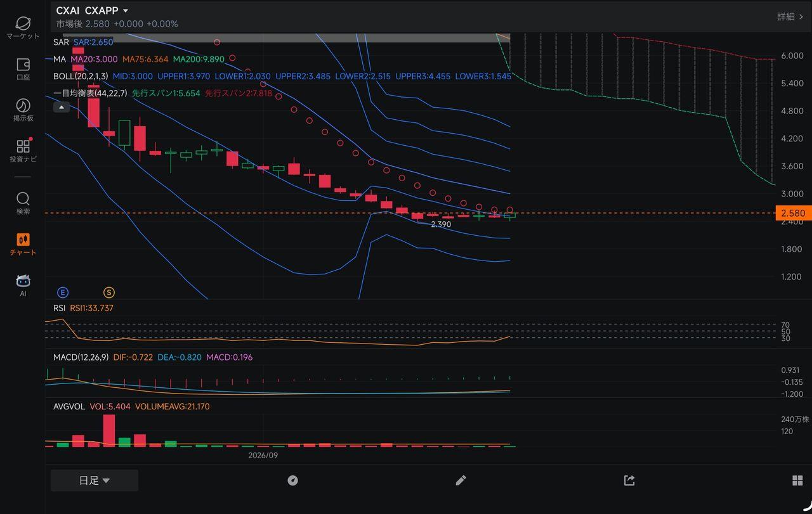Viewport: 812px width, 514px height.
Task: Open the AI robot assistant icon
Action: click(x=23, y=281)
